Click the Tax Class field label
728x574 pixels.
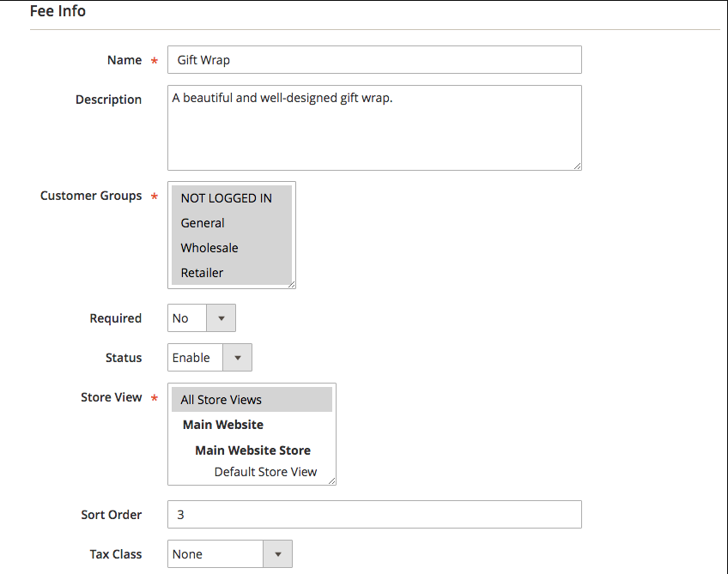pyautogui.click(x=116, y=554)
